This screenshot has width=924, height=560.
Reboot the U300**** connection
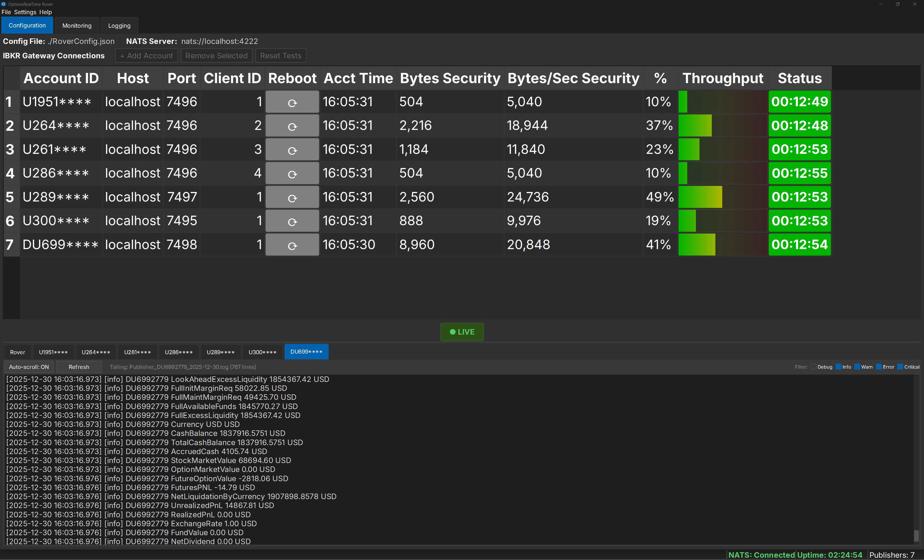(292, 221)
